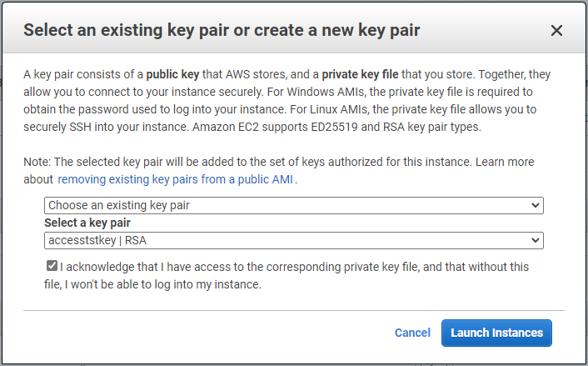
Task: Open the "accesststkey | RSA" key pair selector
Action: point(293,240)
